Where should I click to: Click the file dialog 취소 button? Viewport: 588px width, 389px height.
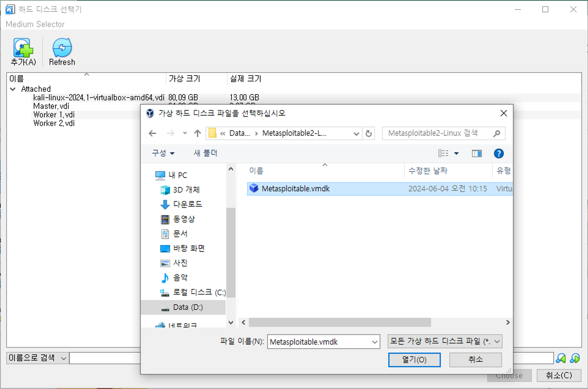click(475, 360)
